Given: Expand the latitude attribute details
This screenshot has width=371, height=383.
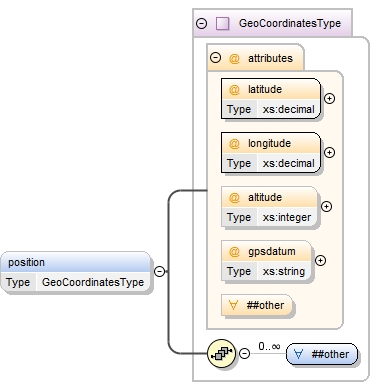Looking at the screenshot, I should tap(329, 99).
